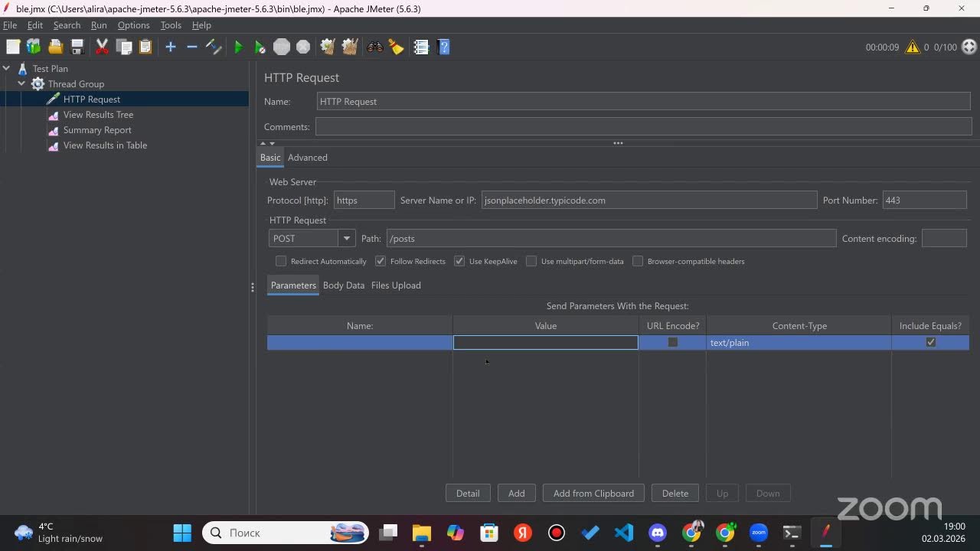Open the Help menu

click(x=201, y=25)
